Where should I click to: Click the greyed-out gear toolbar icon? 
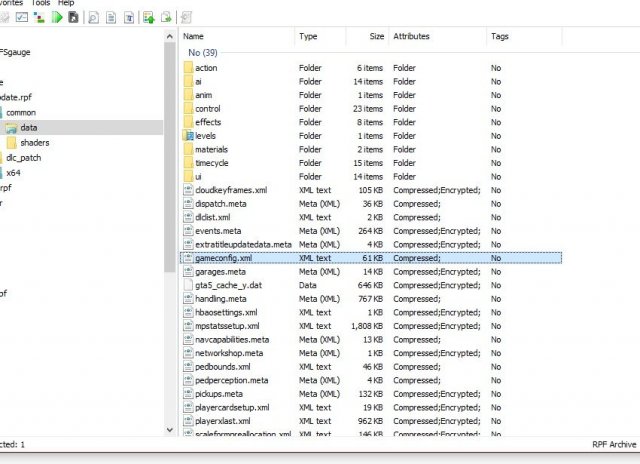tap(186, 18)
